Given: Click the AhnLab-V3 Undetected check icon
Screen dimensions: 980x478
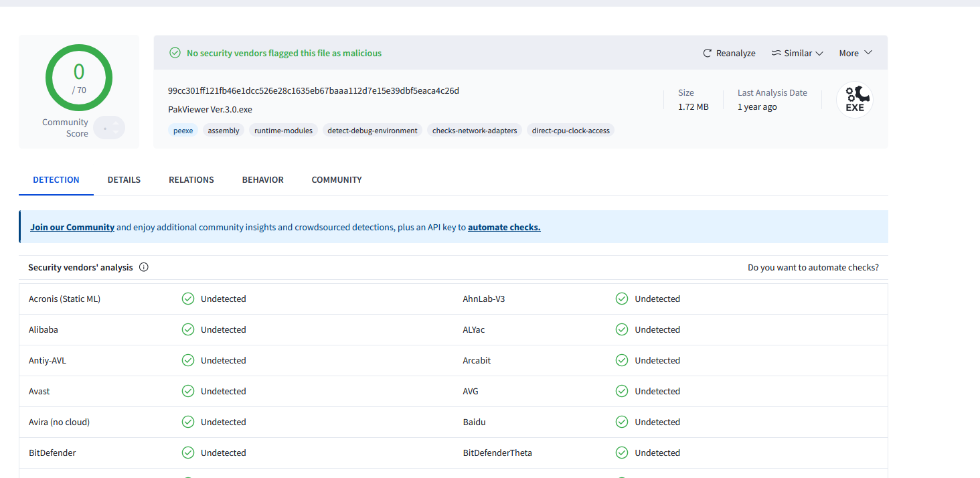Looking at the screenshot, I should point(622,299).
